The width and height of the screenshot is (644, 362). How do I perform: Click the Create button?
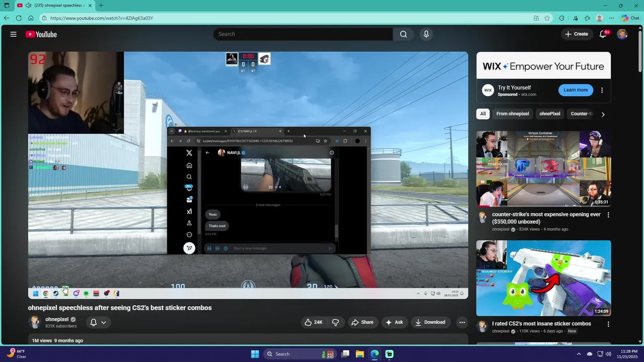(577, 34)
